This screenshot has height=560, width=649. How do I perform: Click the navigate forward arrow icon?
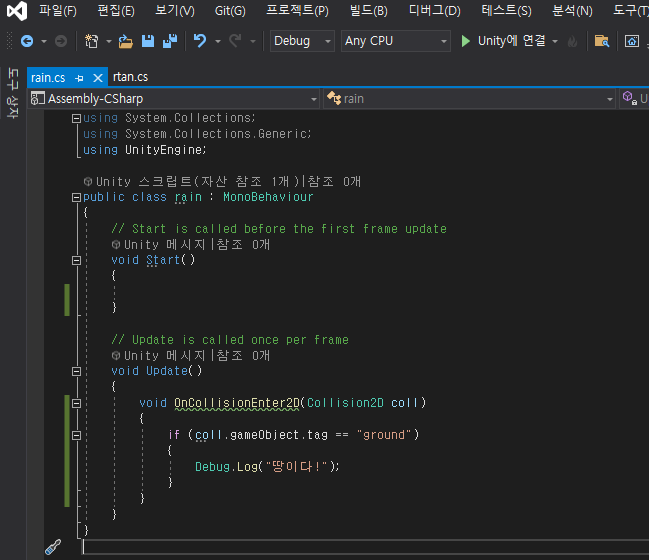click(61, 41)
